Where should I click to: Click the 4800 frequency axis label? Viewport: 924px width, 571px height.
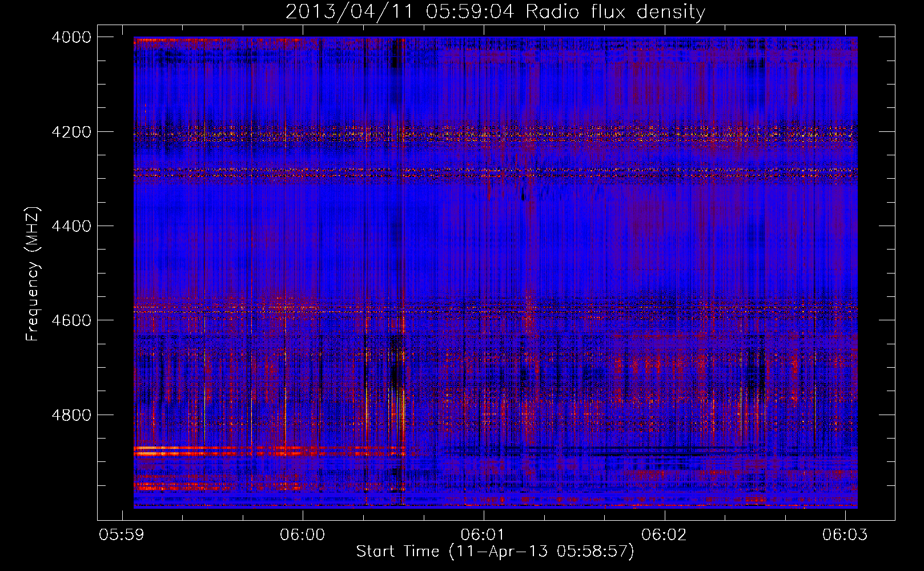(71, 415)
